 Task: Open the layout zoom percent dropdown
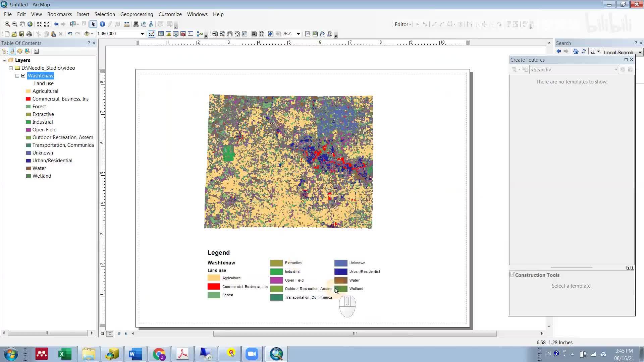pyautogui.click(x=298, y=34)
